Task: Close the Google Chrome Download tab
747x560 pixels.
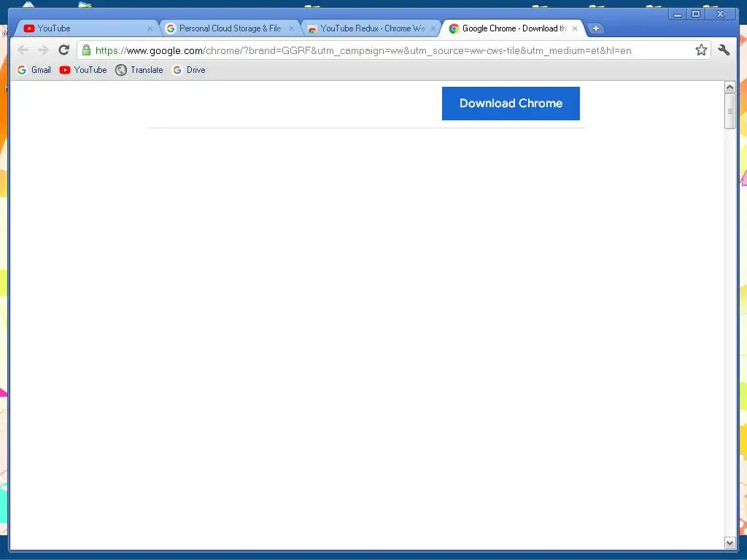Action: click(575, 28)
